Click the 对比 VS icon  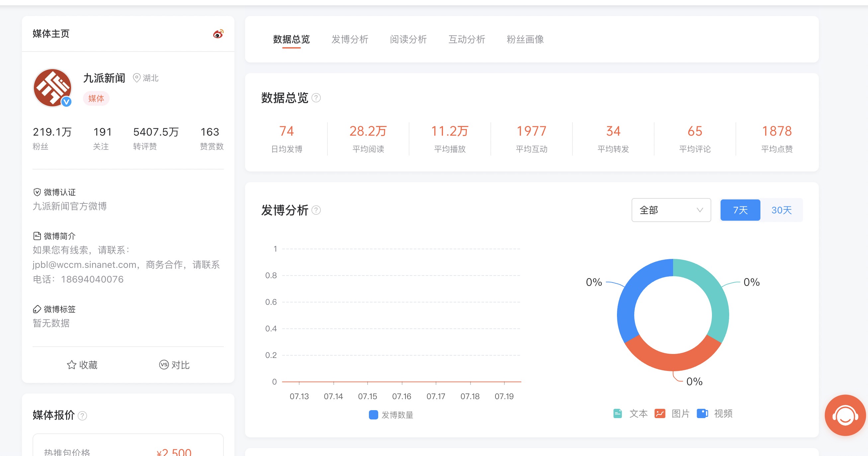[x=164, y=365]
